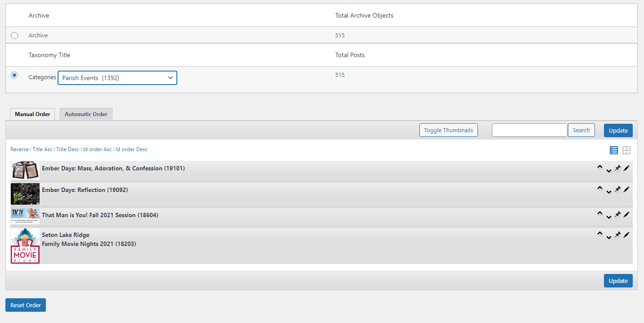Click Toggle Thumbnails button
This screenshot has width=644, height=323.
[x=448, y=130]
